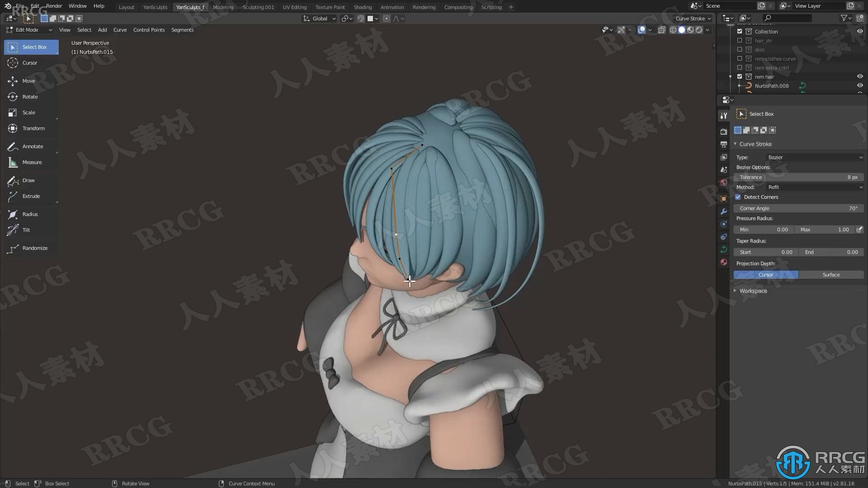Click the Tolerance value slider
Image resolution: width=868 pixels, height=488 pixels.
[x=798, y=177]
